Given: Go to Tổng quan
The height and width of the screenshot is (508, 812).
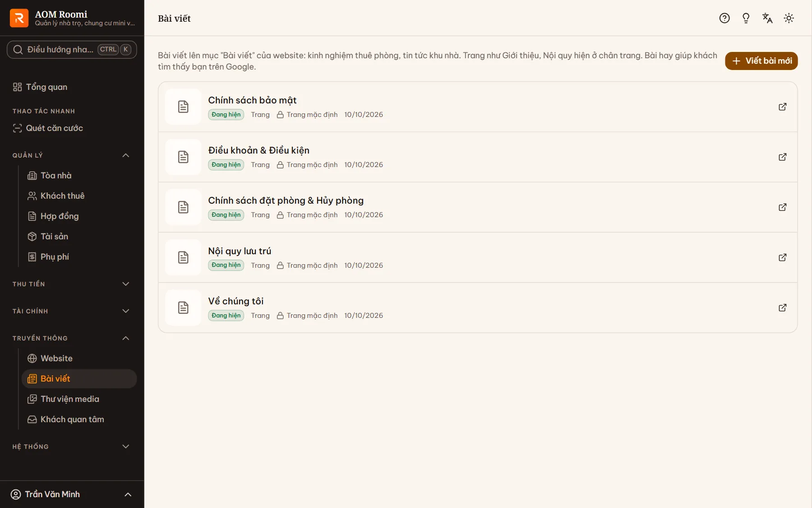Looking at the screenshot, I should pos(72,87).
